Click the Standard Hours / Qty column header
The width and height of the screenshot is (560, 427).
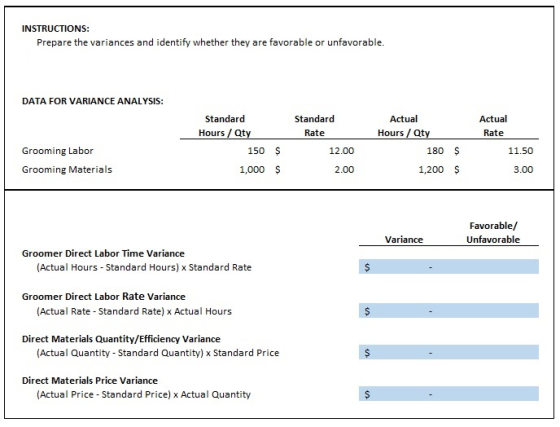point(225,126)
